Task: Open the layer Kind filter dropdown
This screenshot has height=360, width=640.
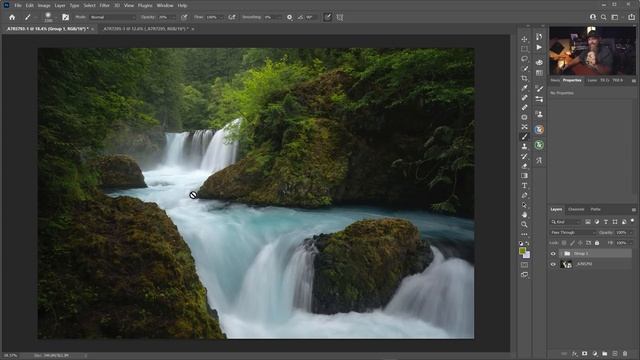Action: tap(566, 222)
